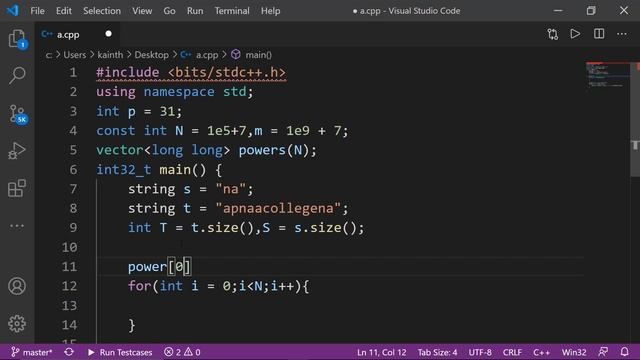640x360 pixels.
Task: Expand the a.cpp breadcrumb
Action: pos(207,55)
